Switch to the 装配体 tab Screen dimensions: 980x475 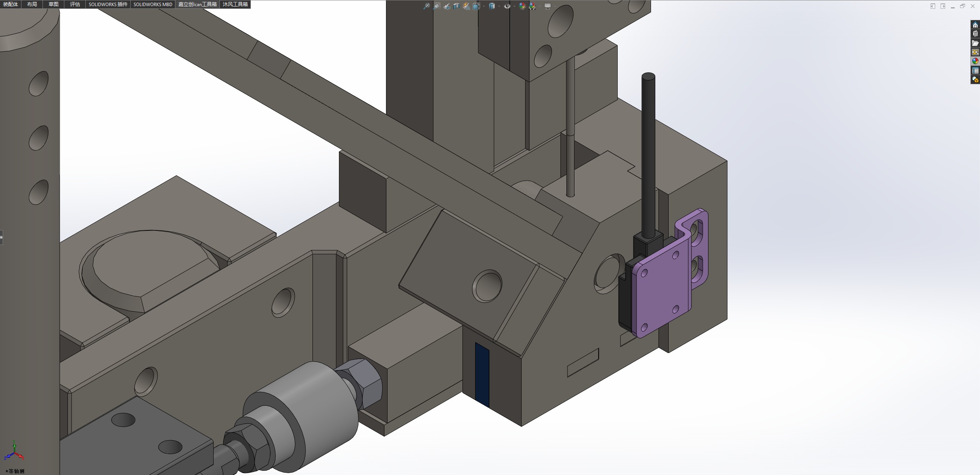tap(11, 4)
